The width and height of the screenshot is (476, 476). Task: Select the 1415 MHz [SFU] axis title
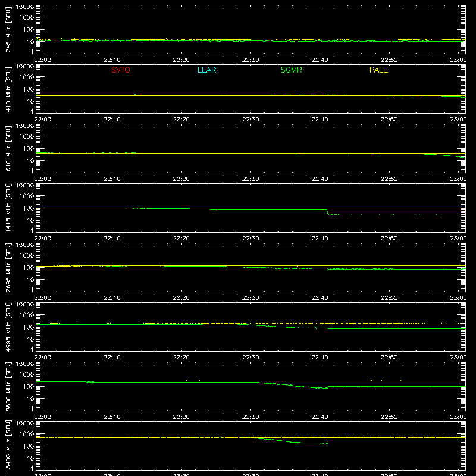8,208
